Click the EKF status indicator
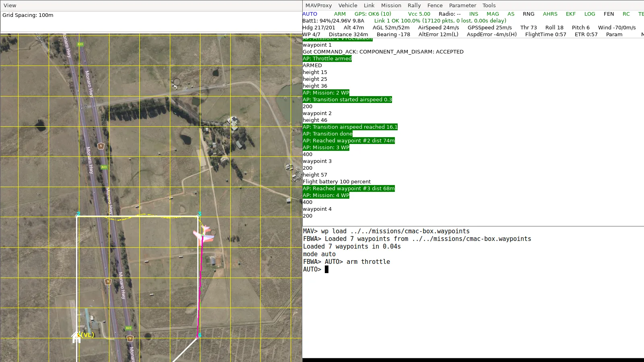 [571, 14]
